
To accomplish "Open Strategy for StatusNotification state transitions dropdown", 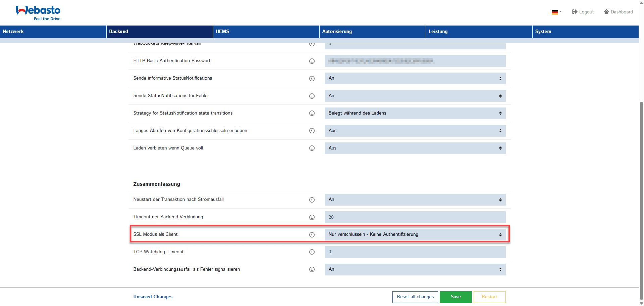I will [415, 113].
